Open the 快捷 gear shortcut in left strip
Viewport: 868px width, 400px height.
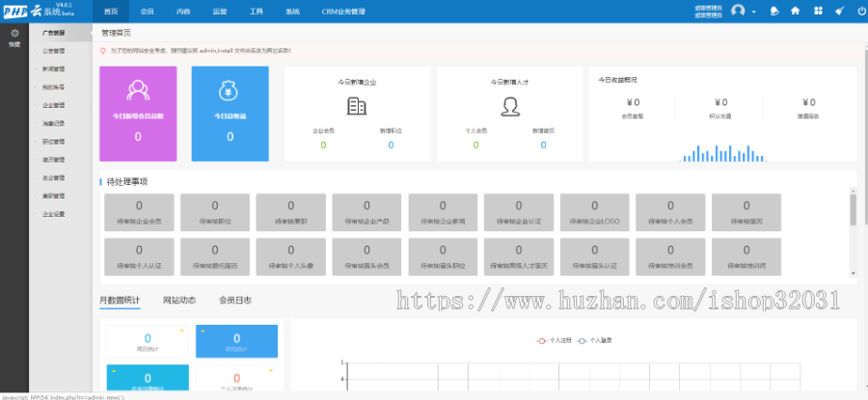(14, 38)
